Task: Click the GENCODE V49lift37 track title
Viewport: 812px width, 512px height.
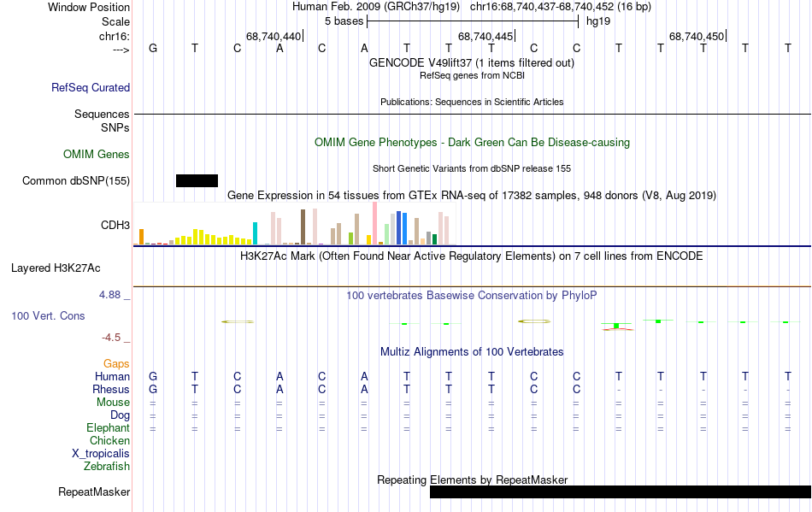Action: (x=471, y=63)
